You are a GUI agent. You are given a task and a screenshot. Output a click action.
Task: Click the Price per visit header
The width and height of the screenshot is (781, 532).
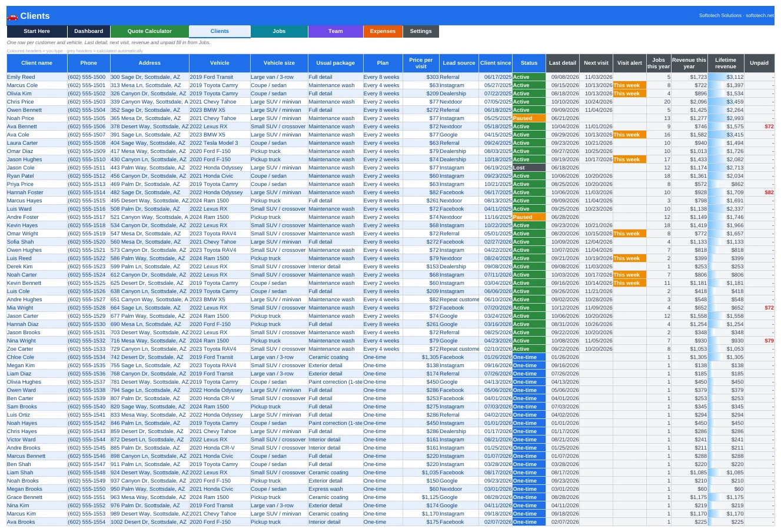pos(421,63)
